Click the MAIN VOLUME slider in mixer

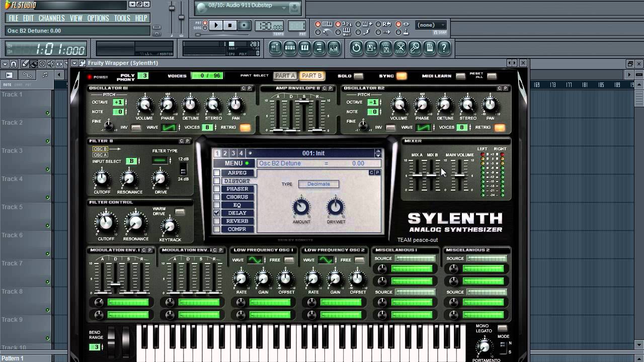[459, 175]
